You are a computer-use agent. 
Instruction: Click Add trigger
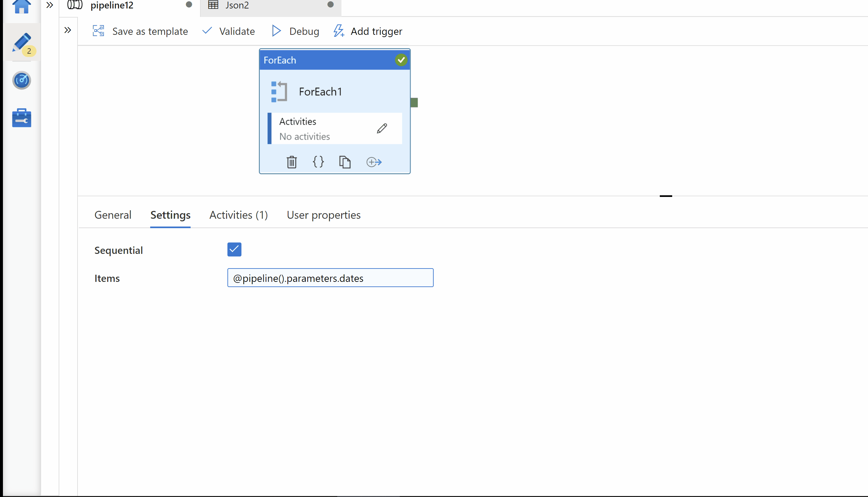[368, 31]
